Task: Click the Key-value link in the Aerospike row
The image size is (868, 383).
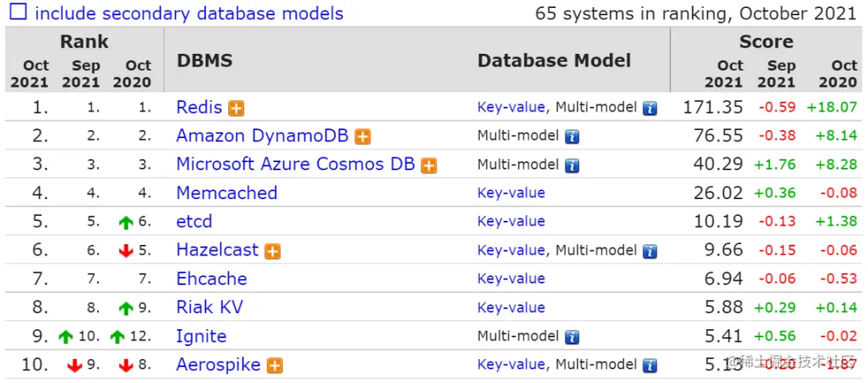Action: 511,365
